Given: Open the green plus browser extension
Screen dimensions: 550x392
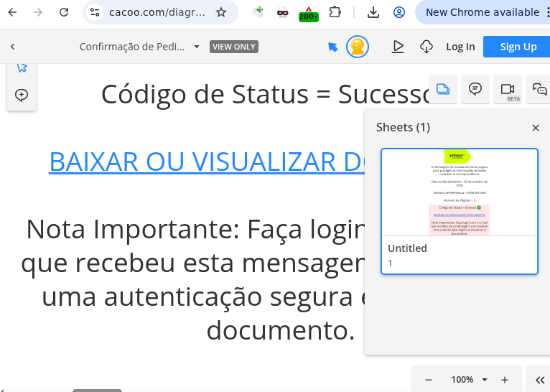Looking at the screenshot, I should pyautogui.click(x=258, y=12).
